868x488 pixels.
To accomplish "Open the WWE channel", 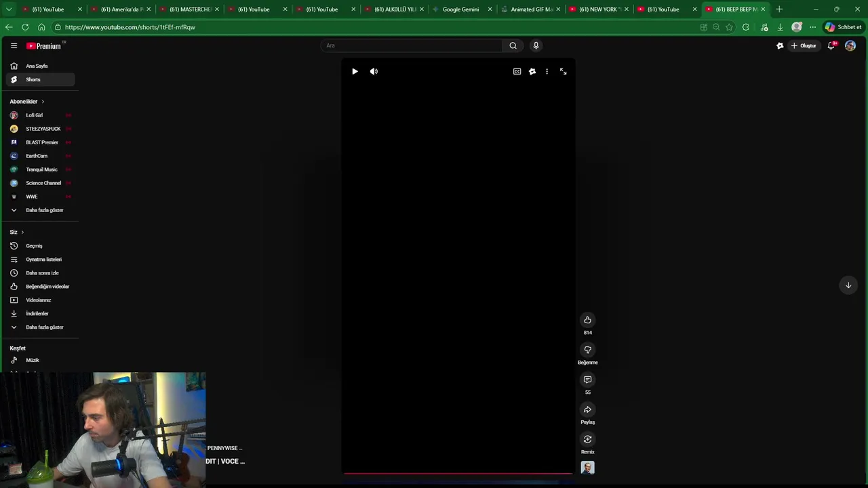I will tap(41, 197).
